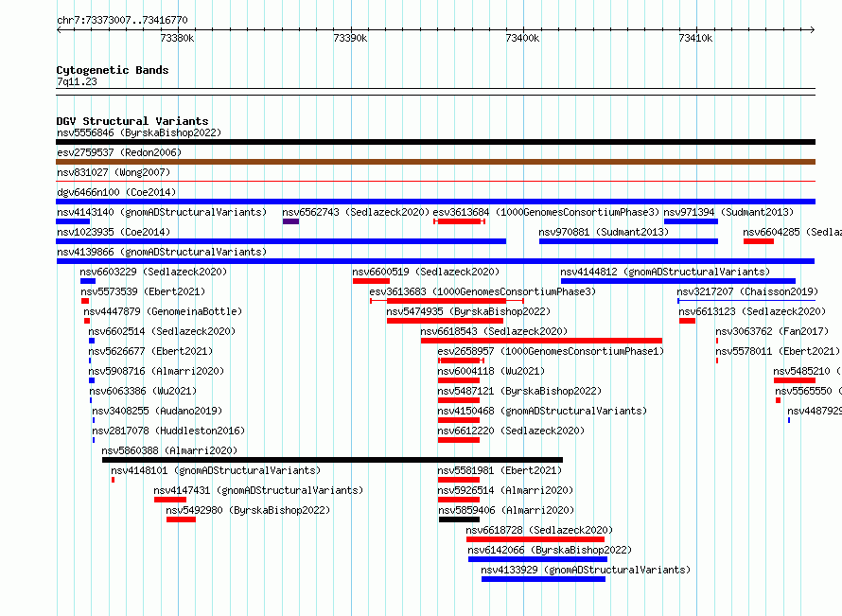Select nsv5908716 (Almarri2020) label
Image resolution: width=842 pixels, height=616 pixels.
click(x=156, y=371)
